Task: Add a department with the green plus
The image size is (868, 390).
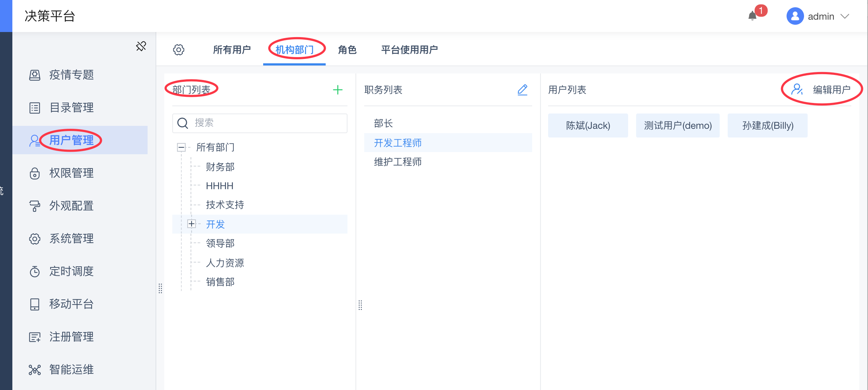Action: tap(338, 90)
